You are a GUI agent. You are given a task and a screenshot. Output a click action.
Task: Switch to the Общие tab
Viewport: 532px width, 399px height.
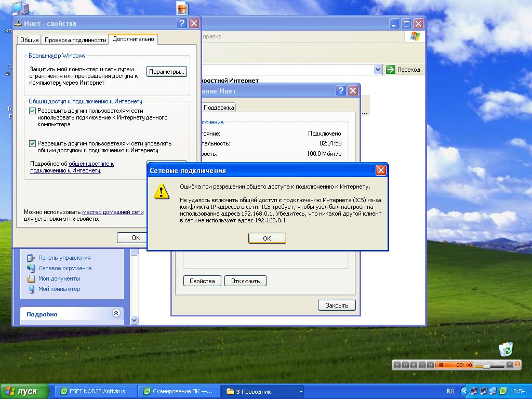(x=29, y=39)
